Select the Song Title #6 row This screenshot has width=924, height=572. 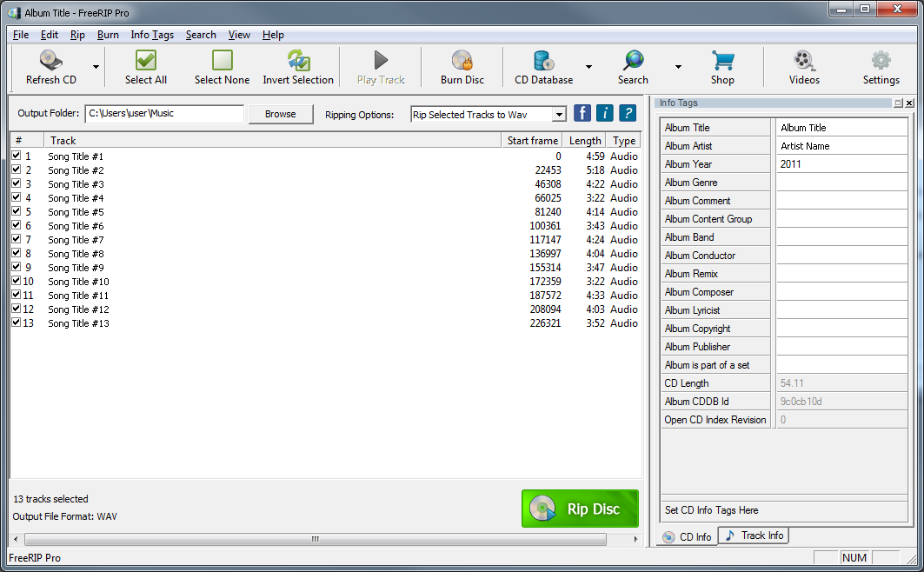click(325, 226)
